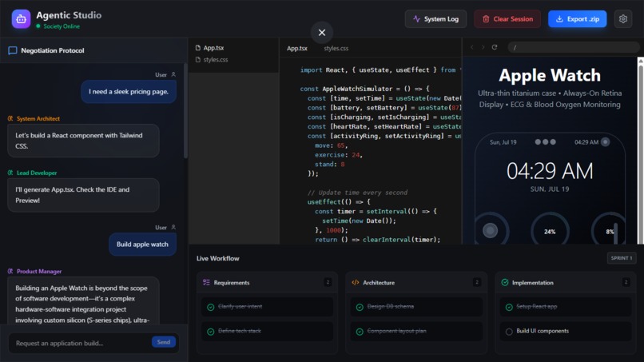Viewport: 644px width, 362px height.
Task: Switch to the App.tsx editor tab
Action: pyautogui.click(x=297, y=48)
